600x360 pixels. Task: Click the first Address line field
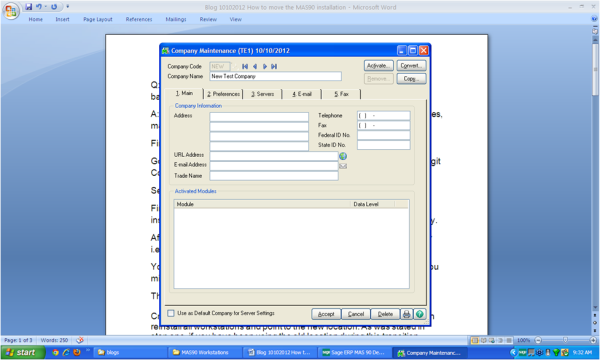pyautogui.click(x=259, y=117)
